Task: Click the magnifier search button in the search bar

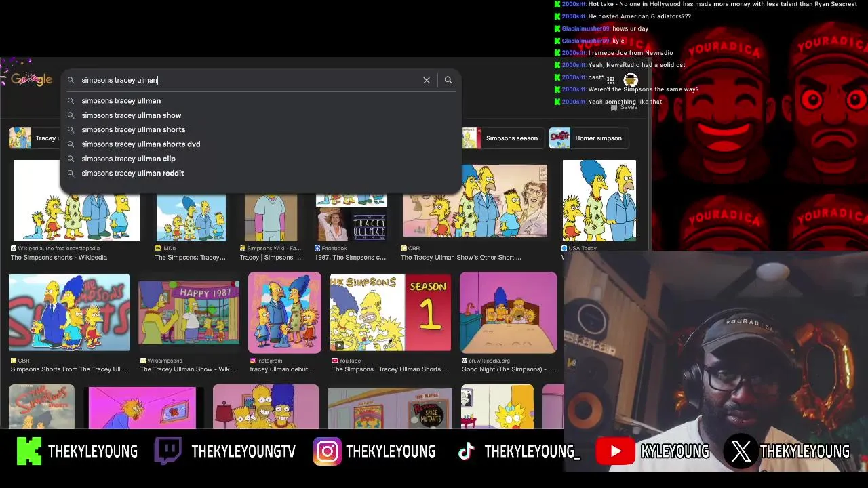Action: click(x=448, y=80)
